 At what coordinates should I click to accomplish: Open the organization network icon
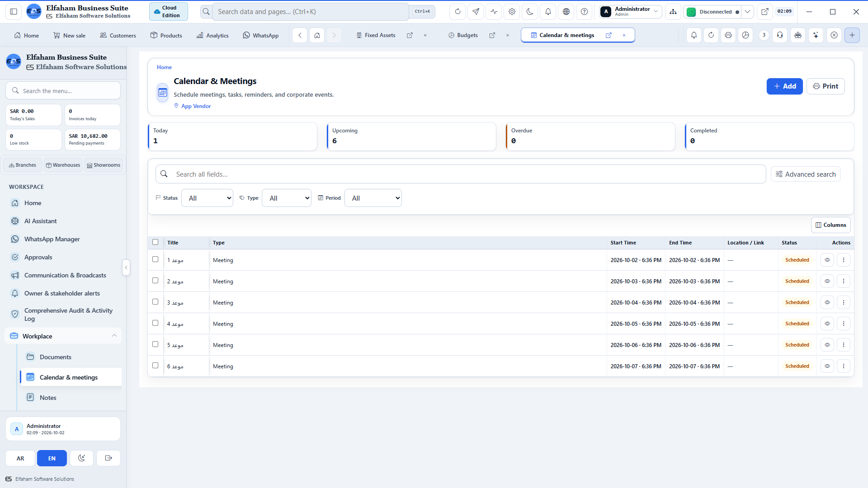[x=673, y=12]
